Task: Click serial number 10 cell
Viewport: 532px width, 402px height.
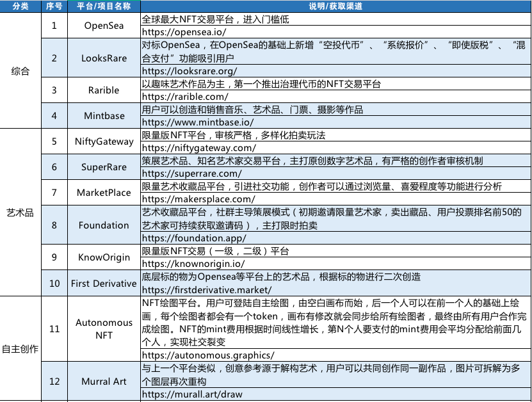Action: pos(54,284)
